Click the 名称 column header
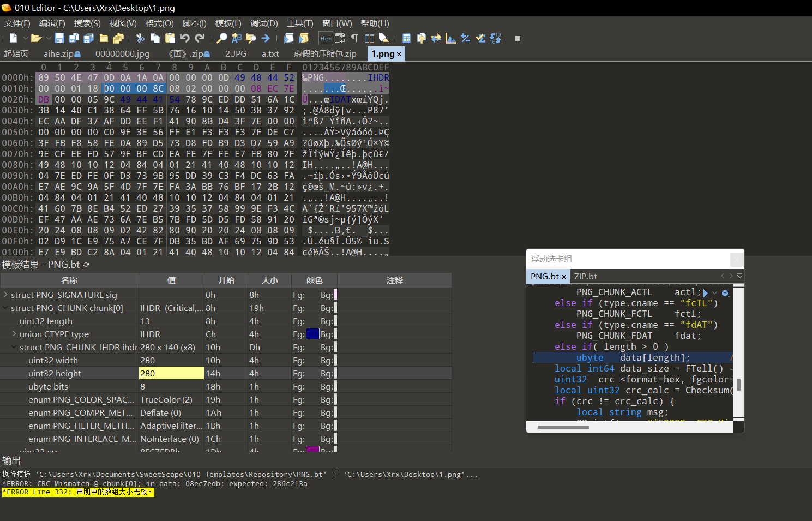 tap(69, 280)
